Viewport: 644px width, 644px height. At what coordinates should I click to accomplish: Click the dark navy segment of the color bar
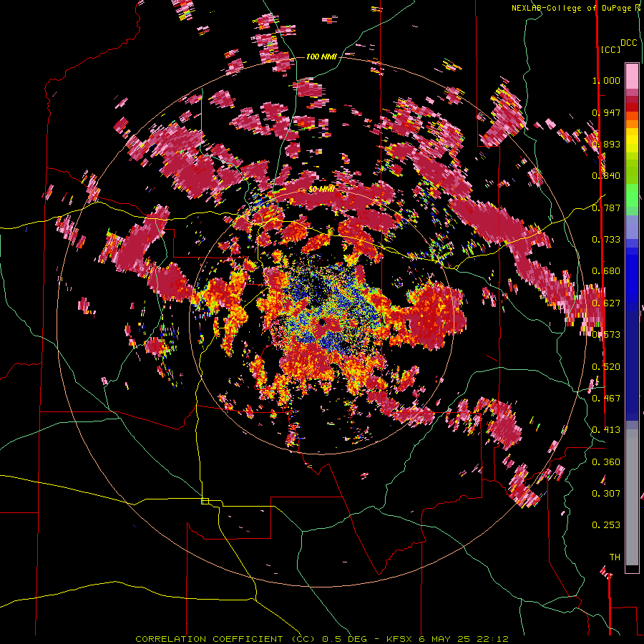tap(632, 361)
